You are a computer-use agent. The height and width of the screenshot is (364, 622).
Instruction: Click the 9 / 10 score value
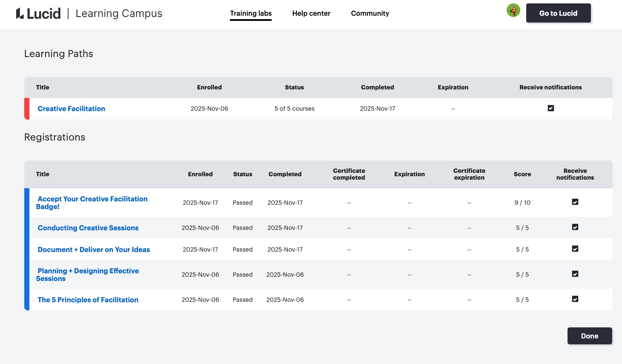pos(522,203)
